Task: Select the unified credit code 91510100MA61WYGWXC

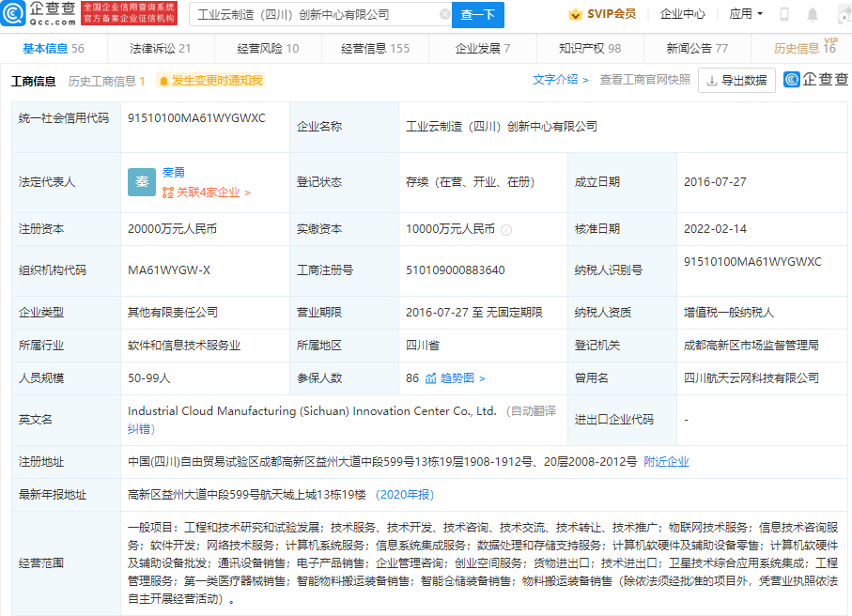Action: click(x=196, y=118)
